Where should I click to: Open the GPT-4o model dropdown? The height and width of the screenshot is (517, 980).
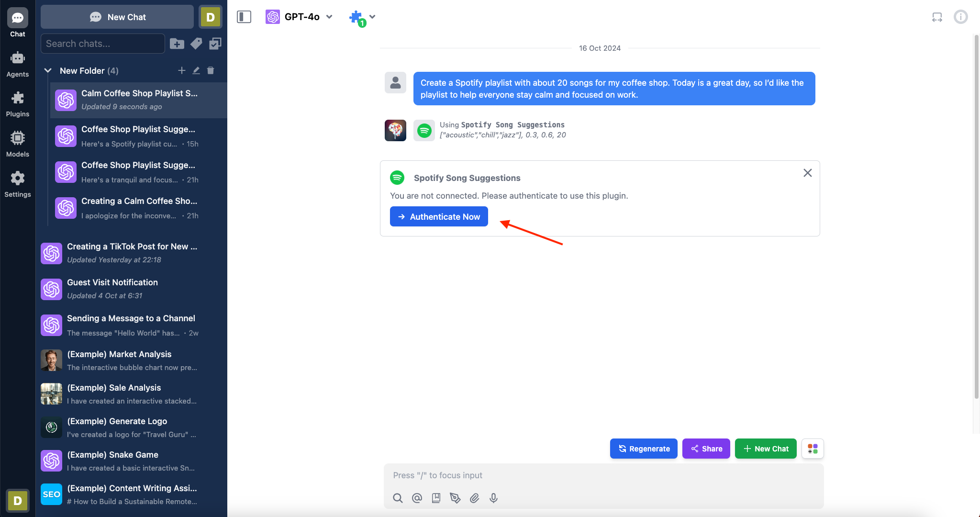(x=299, y=17)
